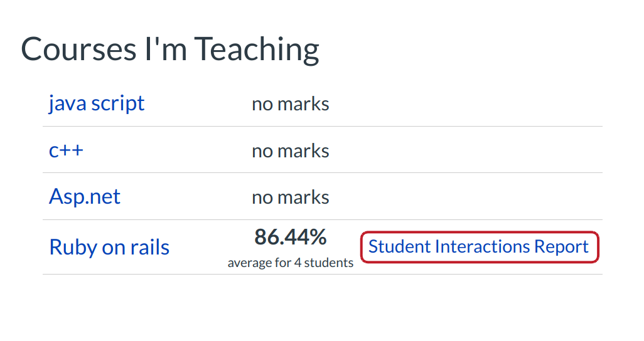Image resolution: width=644 pixels, height=341 pixels.
Task: Click the "average for 4 students" caption
Action: [290, 263]
